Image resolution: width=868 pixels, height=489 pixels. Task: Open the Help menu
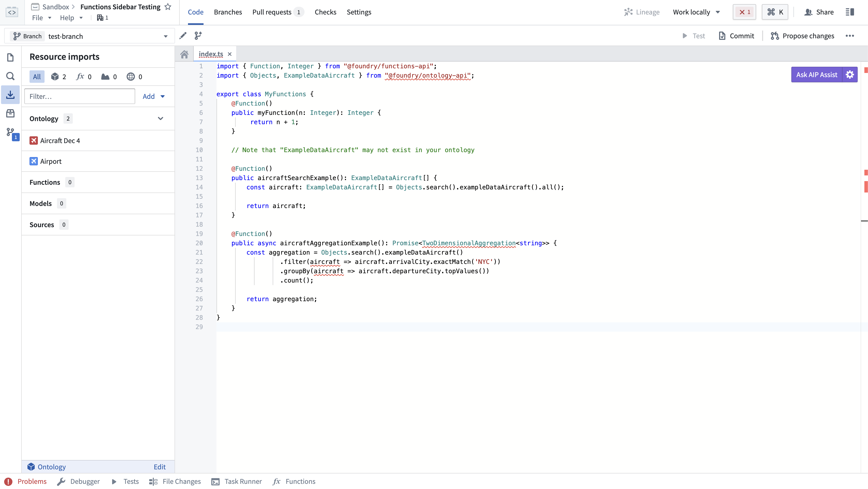click(71, 18)
